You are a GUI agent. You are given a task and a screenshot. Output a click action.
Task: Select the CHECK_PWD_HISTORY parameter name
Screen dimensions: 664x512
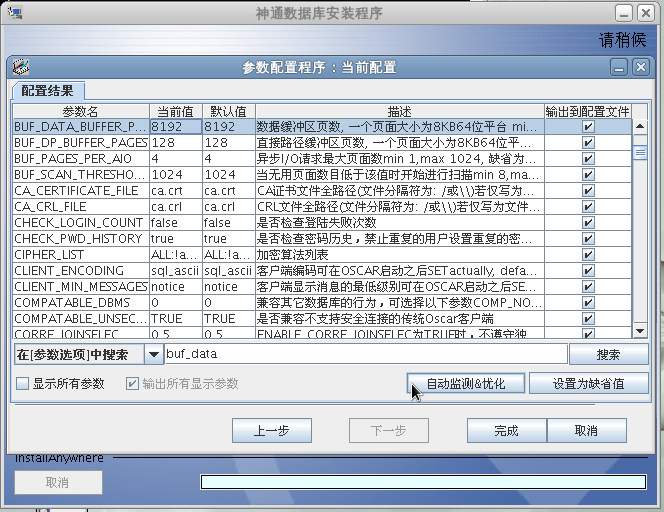click(81, 238)
